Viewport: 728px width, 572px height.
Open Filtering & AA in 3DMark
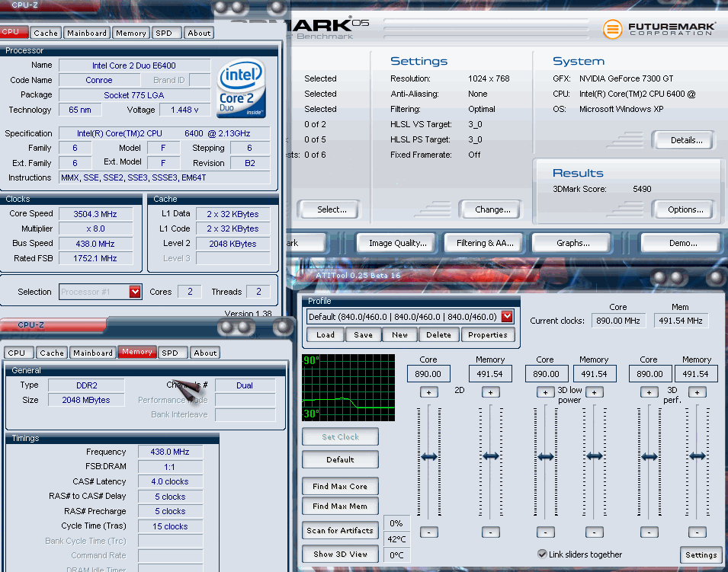(484, 243)
